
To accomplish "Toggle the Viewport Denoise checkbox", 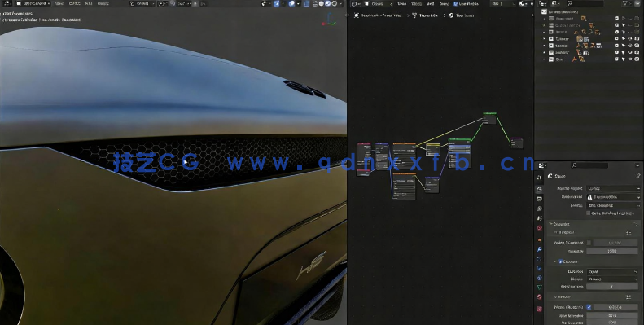I will coord(560,261).
